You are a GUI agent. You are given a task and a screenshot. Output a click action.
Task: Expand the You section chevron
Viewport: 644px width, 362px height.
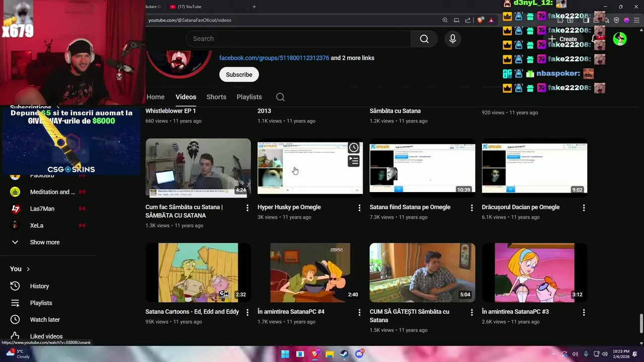[x=28, y=269]
